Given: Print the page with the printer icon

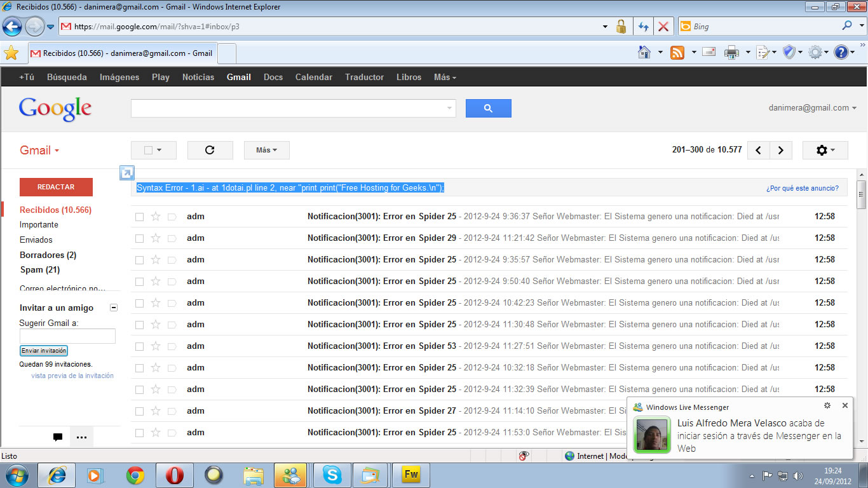Looking at the screenshot, I should tap(732, 53).
